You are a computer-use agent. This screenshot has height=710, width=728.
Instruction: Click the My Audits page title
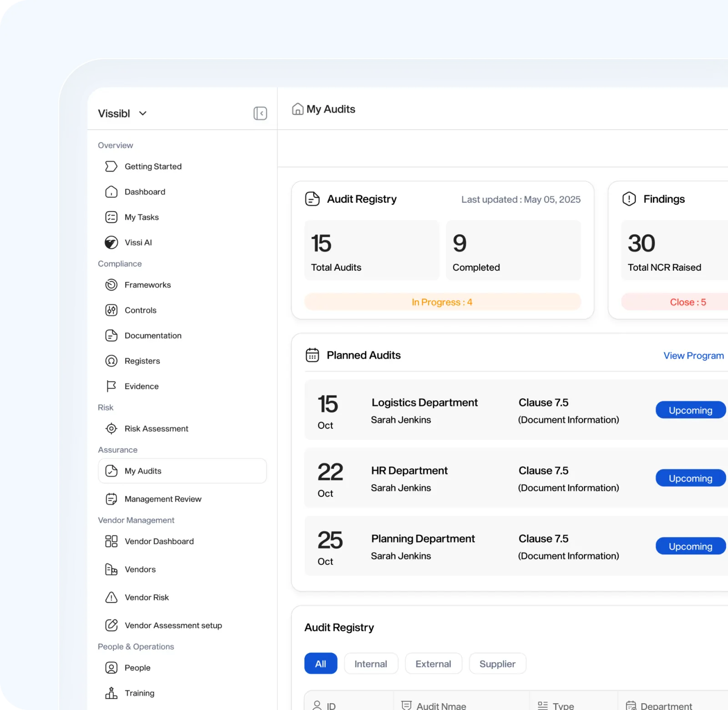point(331,109)
